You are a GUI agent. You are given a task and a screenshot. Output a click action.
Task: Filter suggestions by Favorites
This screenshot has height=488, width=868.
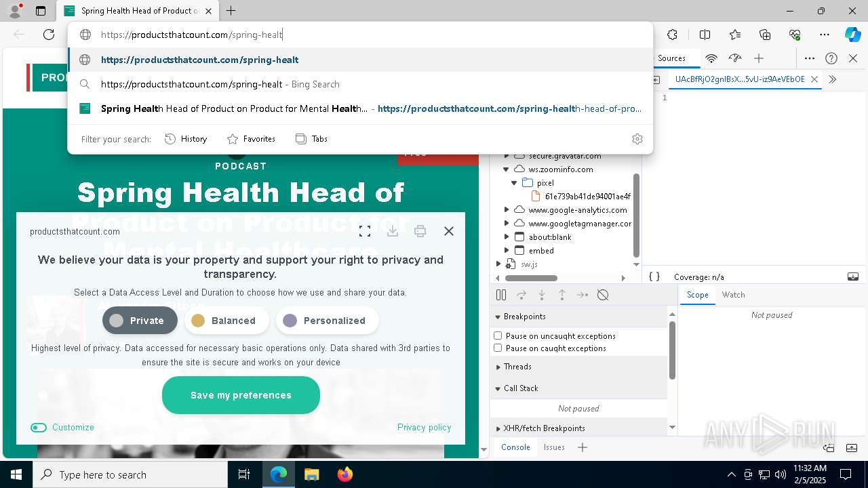(251, 139)
